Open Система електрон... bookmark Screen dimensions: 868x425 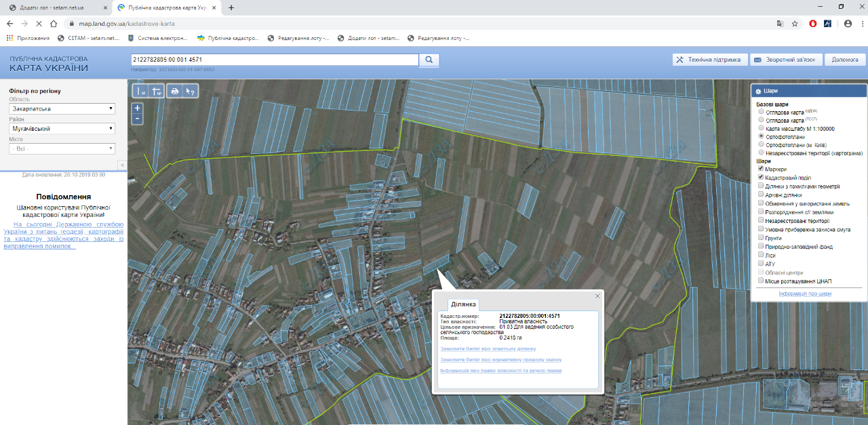pyautogui.click(x=158, y=38)
